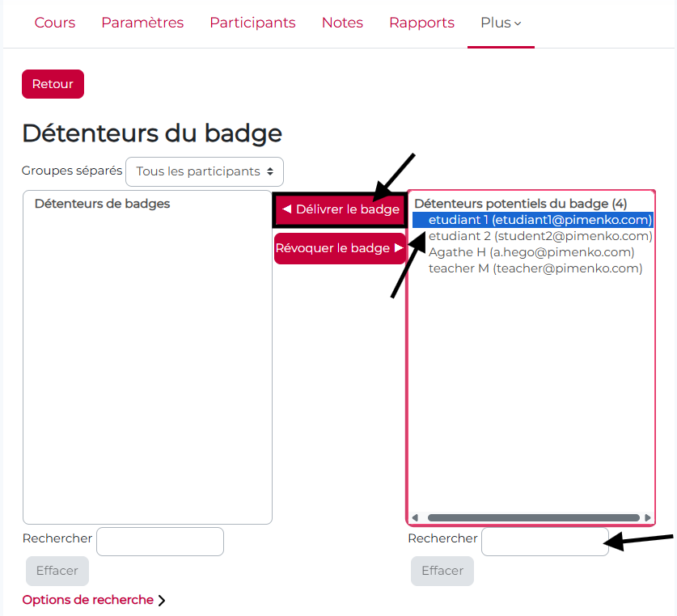Open the Tous les participants group dropdown
Screen dimensions: 677x616
click(205, 171)
